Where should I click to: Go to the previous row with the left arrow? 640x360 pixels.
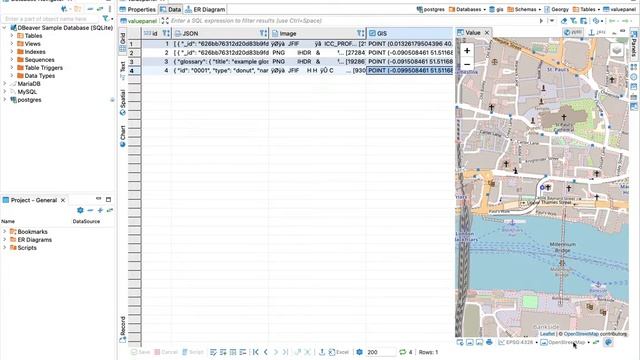pyautogui.click(x=266, y=352)
